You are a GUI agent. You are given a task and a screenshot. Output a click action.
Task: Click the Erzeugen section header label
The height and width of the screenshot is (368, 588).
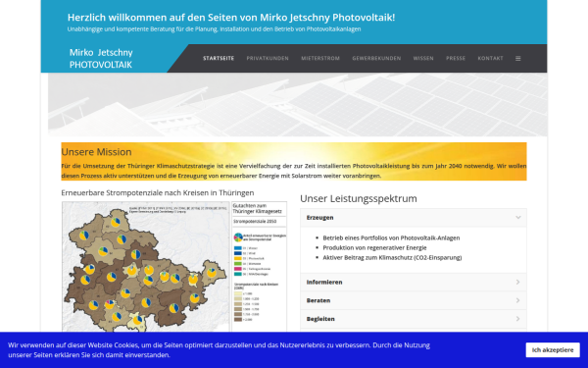point(319,218)
